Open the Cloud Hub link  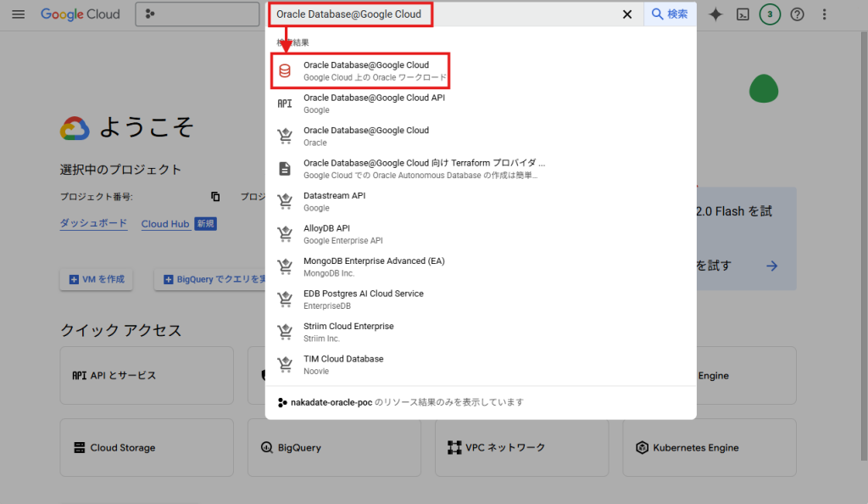point(165,224)
